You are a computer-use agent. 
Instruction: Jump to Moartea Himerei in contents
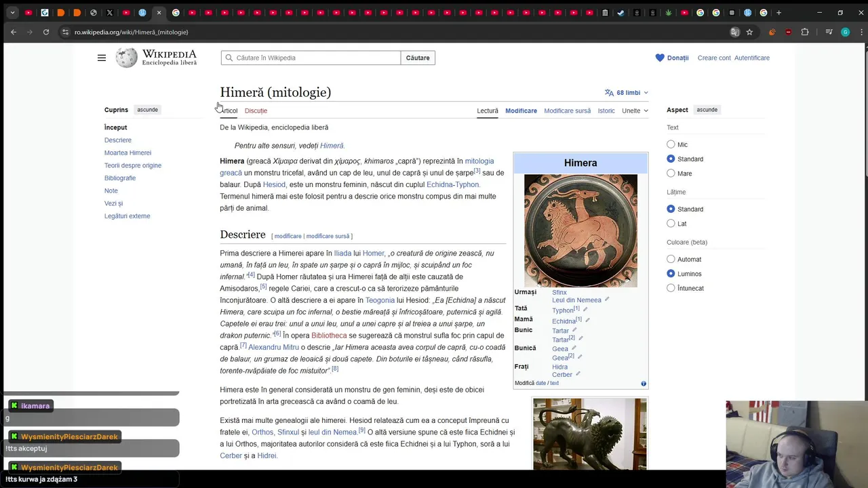coord(127,152)
